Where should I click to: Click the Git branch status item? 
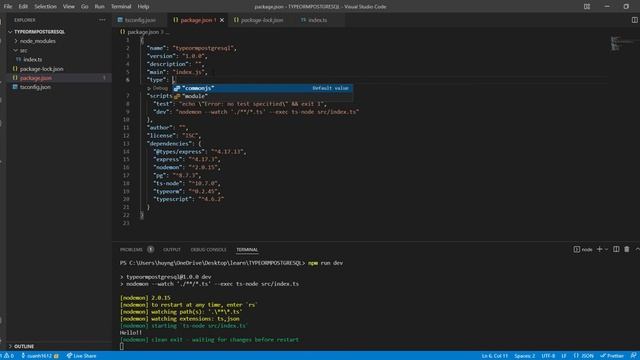coord(39,356)
